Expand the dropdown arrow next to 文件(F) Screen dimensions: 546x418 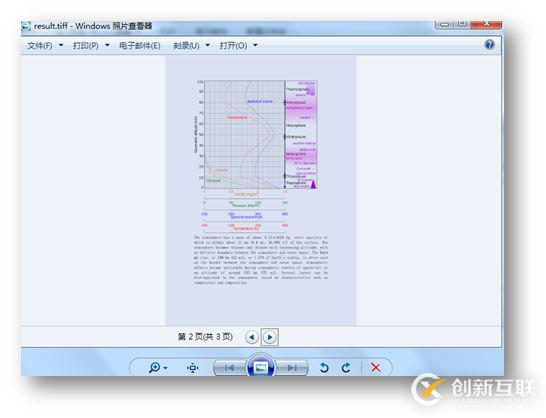[x=61, y=45]
